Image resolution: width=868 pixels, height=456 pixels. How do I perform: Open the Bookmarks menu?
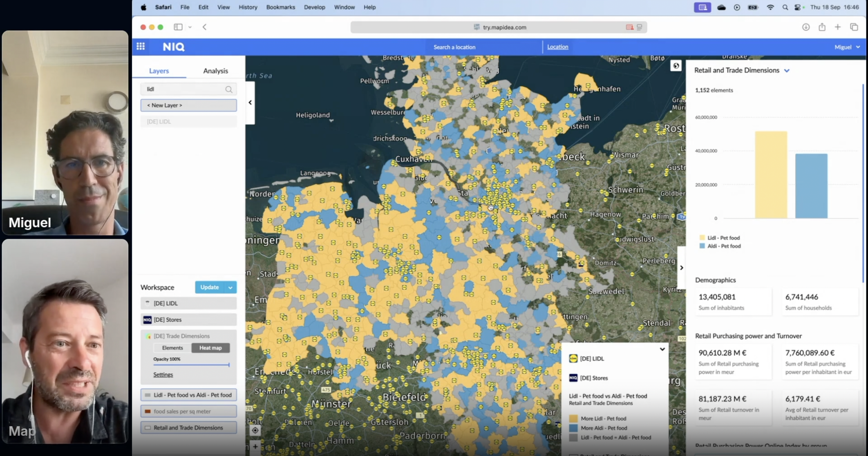(x=280, y=7)
